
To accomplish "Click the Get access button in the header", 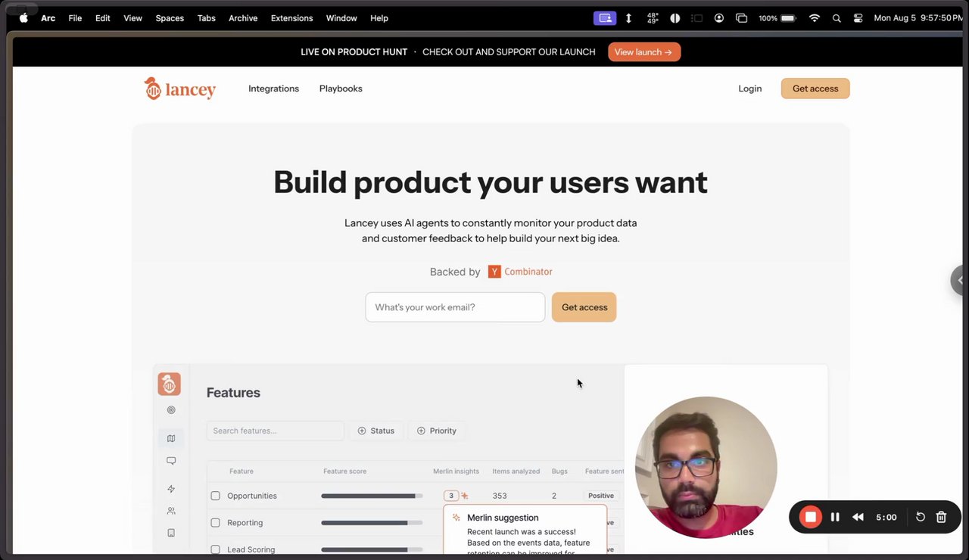I will click(x=815, y=89).
